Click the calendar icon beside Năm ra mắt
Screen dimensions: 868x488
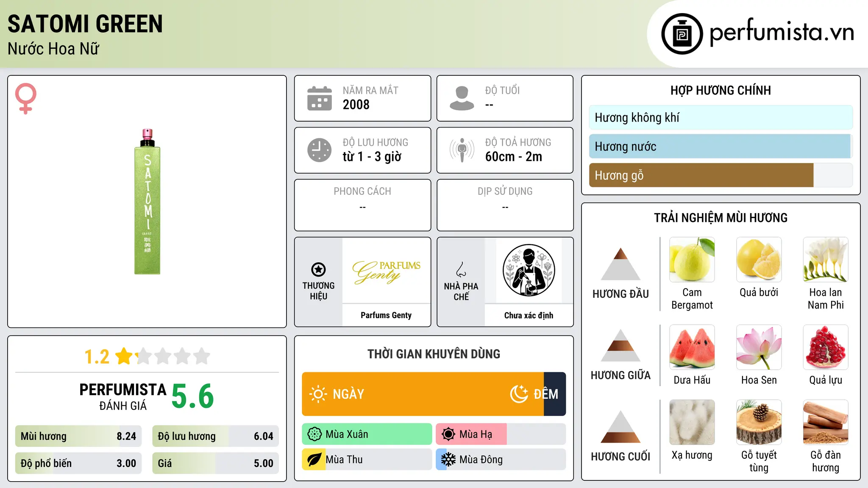320,98
